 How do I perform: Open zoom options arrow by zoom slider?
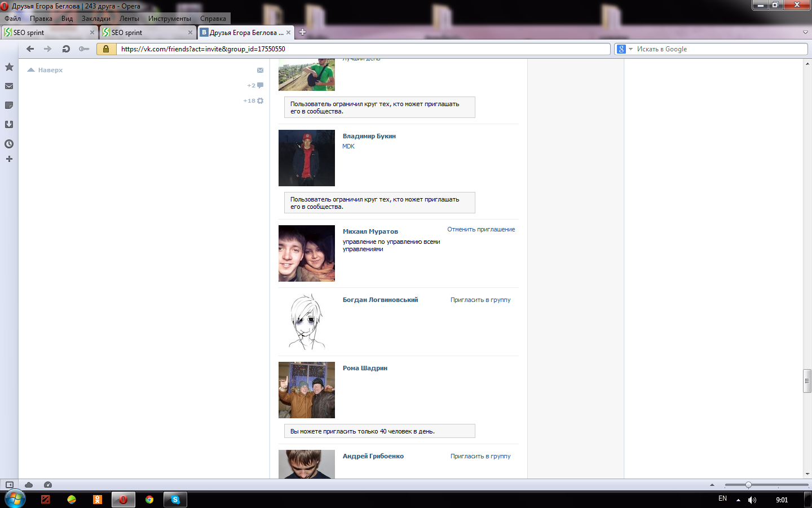point(712,485)
